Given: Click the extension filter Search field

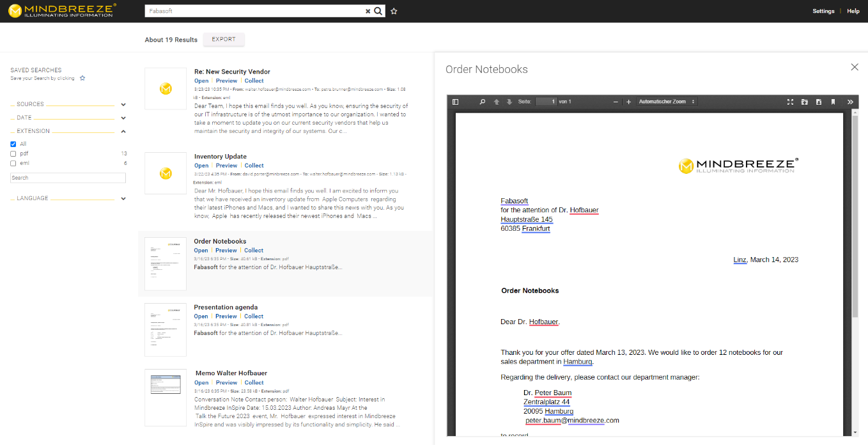Looking at the screenshot, I should (68, 178).
